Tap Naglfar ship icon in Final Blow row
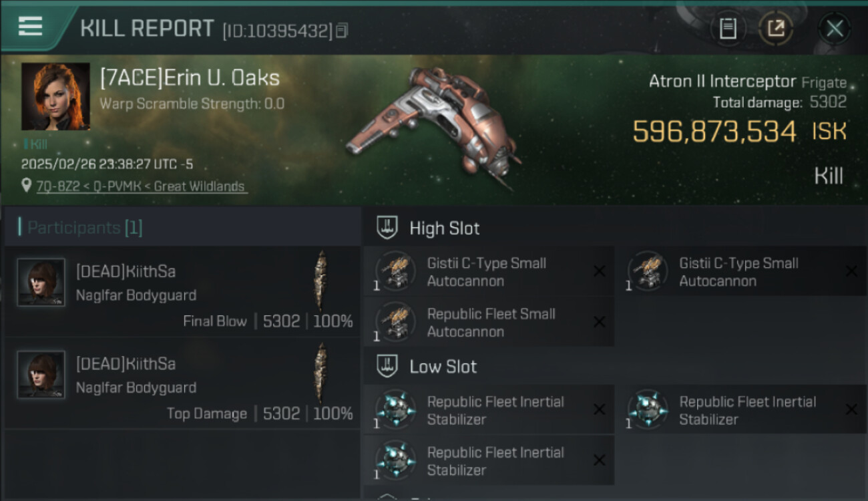868x501 pixels. [321, 281]
